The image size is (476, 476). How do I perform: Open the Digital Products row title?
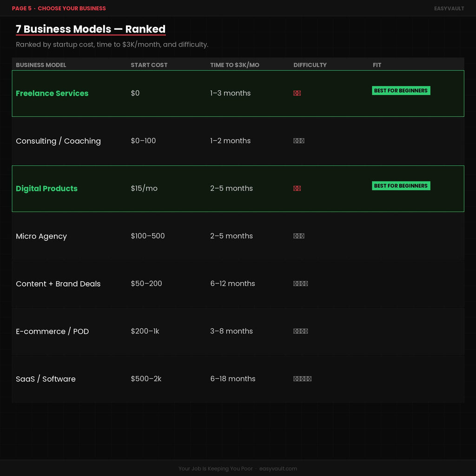tap(47, 189)
